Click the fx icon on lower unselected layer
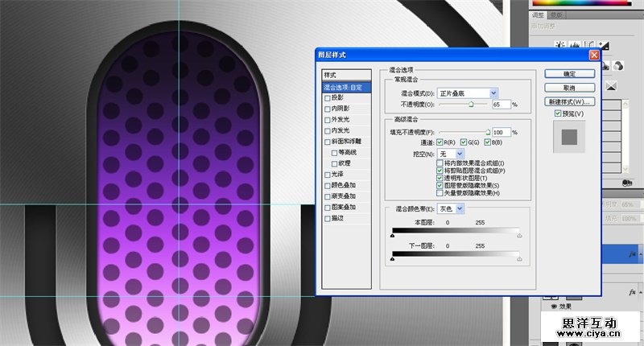The image size is (644, 346). (x=633, y=292)
